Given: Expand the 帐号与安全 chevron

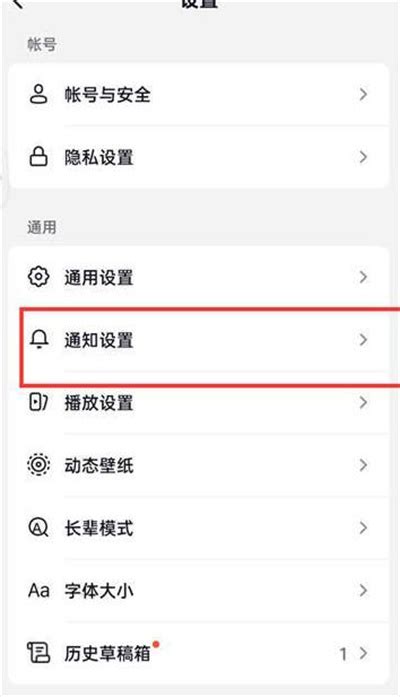Looking at the screenshot, I should click(363, 94).
